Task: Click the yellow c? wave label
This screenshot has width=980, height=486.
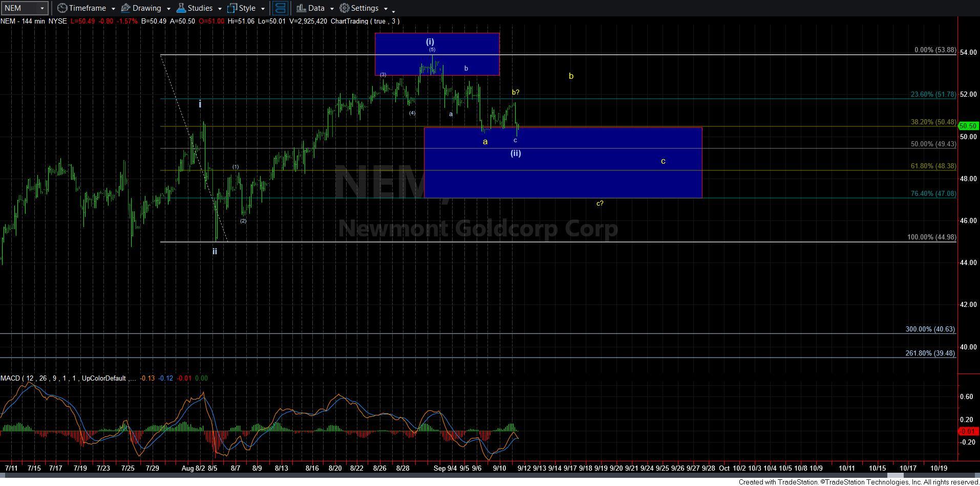Action: 600,203
